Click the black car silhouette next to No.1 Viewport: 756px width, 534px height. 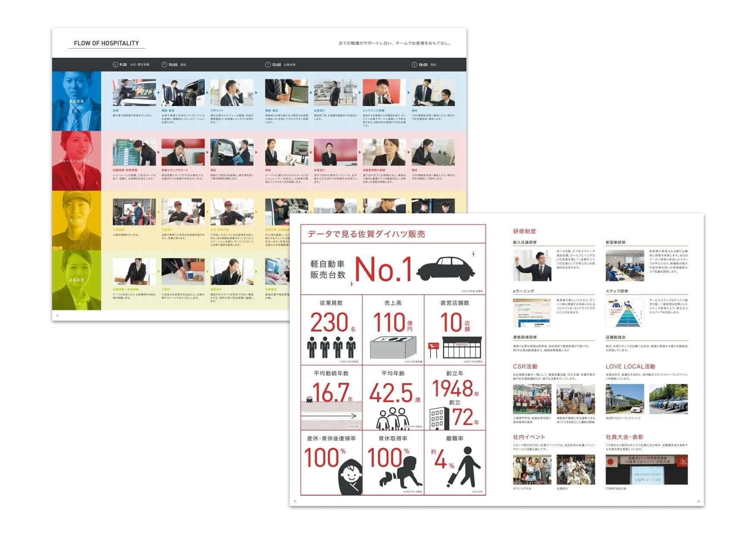coord(446,269)
